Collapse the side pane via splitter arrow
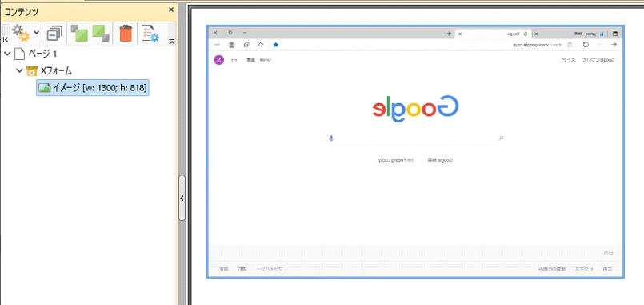 (x=182, y=198)
